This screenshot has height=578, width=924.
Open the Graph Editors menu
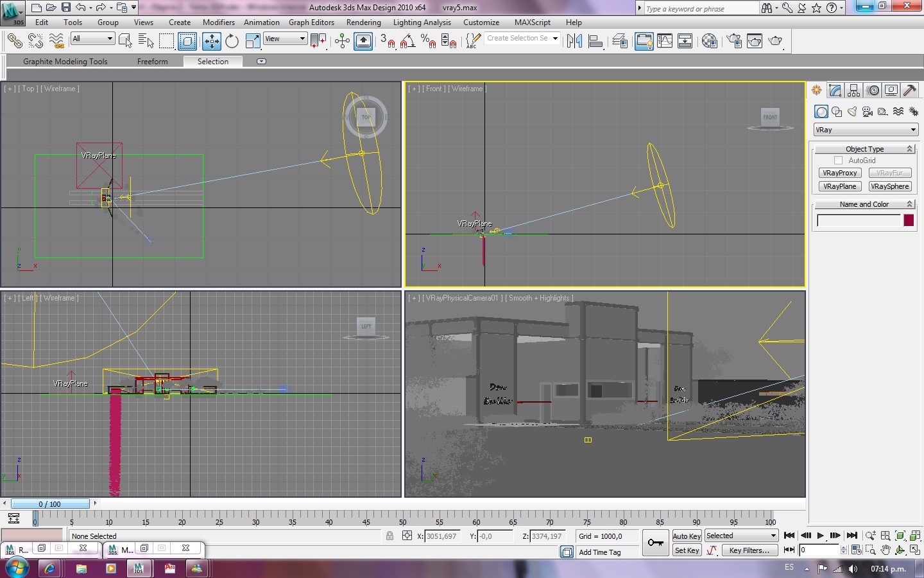[311, 22]
